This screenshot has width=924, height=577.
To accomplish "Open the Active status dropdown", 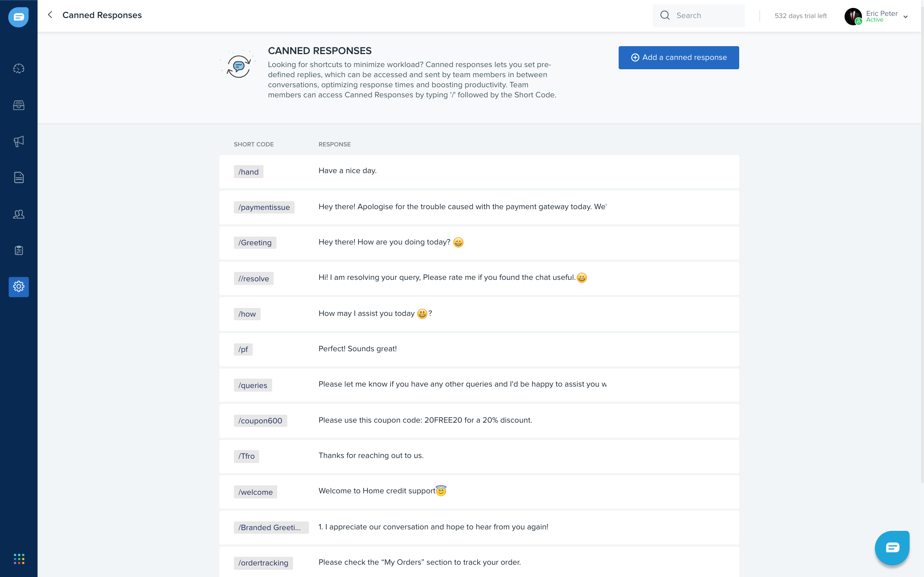I will click(x=875, y=19).
